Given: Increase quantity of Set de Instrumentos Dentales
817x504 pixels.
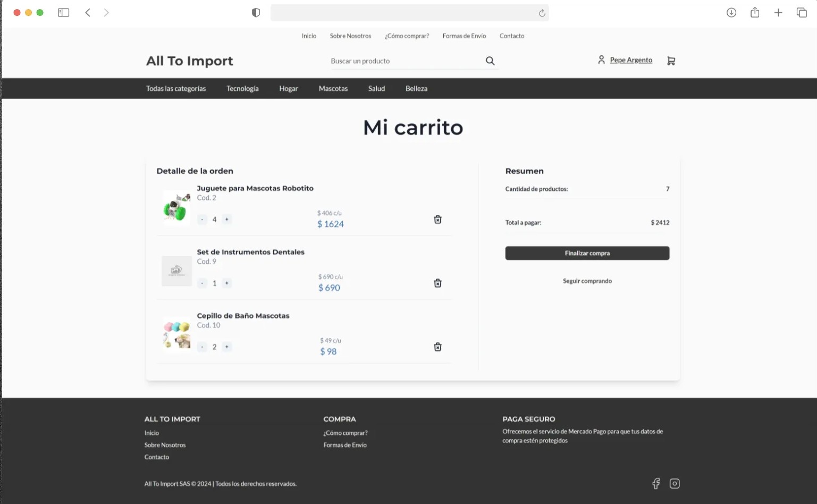Looking at the screenshot, I should [x=227, y=283].
